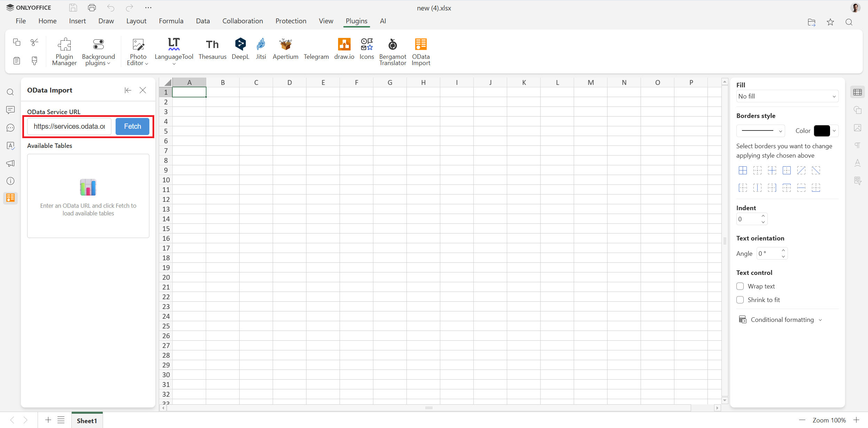Expand the Conditional formatting options
This screenshot has width=868, height=428.
tap(782, 319)
